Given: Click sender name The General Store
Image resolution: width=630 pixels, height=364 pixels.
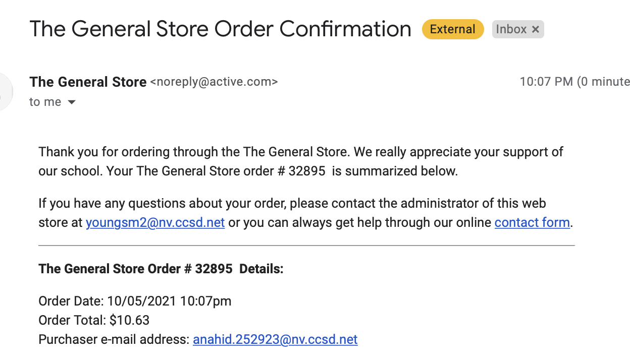Looking at the screenshot, I should (x=88, y=82).
